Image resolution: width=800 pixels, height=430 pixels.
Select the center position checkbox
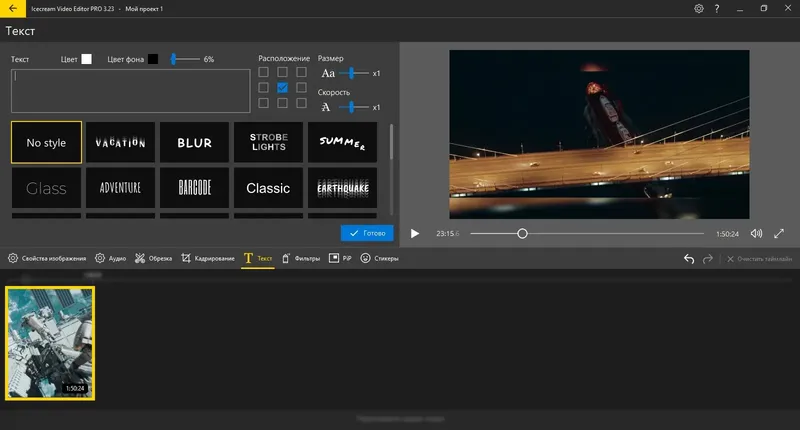point(283,88)
